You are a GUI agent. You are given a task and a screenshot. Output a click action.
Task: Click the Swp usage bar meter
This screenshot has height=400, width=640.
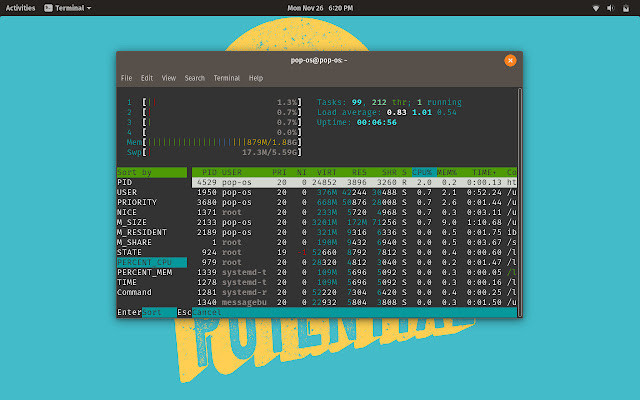214,152
